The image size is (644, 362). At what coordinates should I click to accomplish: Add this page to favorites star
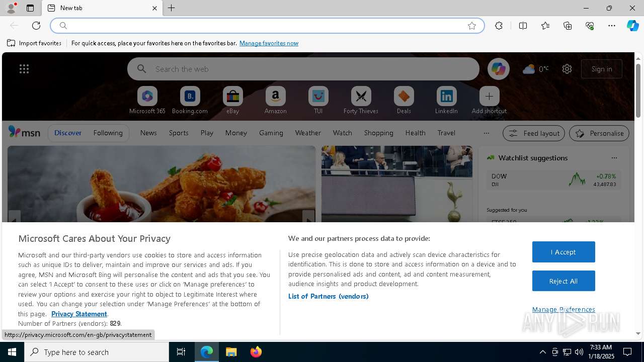coord(472,26)
